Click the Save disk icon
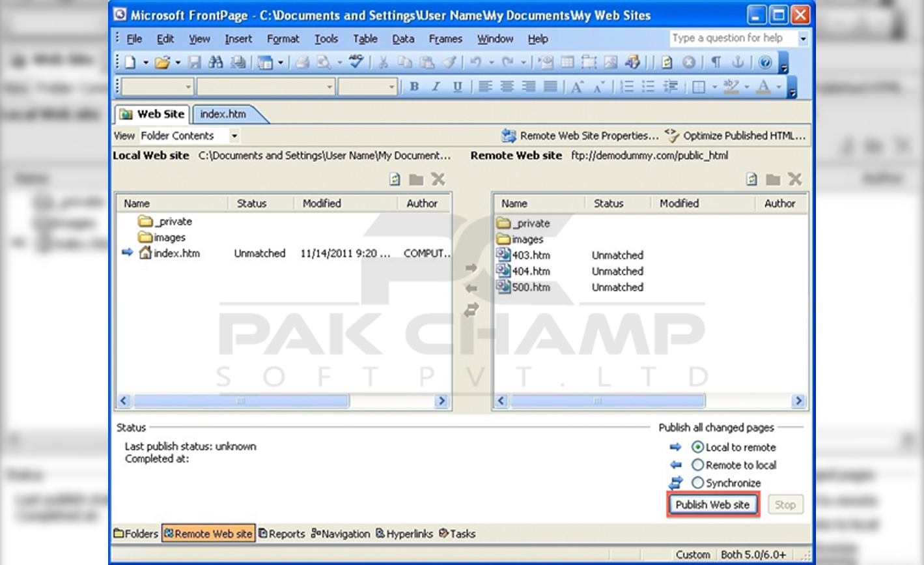Viewport: 924px width, 565px height. click(x=195, y=63)
